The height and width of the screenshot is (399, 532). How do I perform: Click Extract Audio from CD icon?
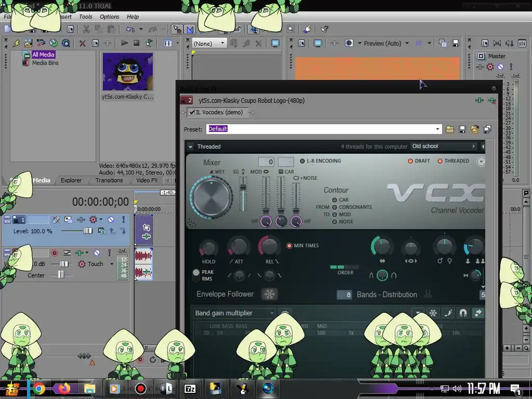point(54,43)
